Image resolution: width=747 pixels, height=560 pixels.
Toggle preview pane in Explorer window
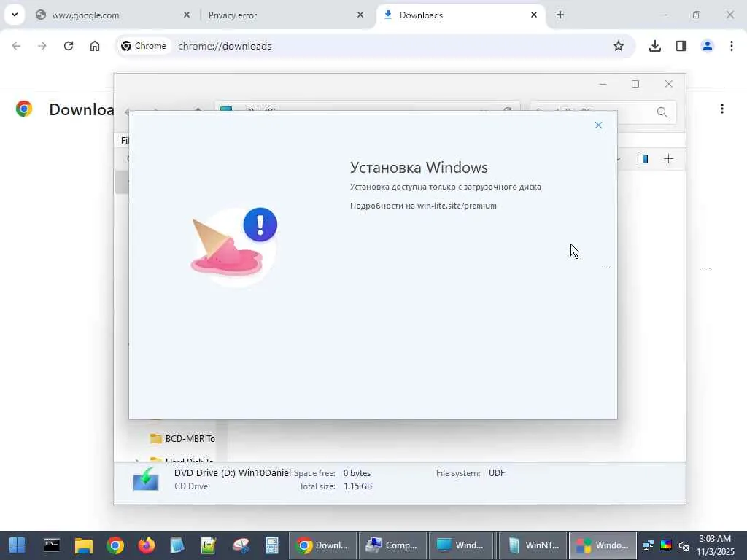pos(643,159)
